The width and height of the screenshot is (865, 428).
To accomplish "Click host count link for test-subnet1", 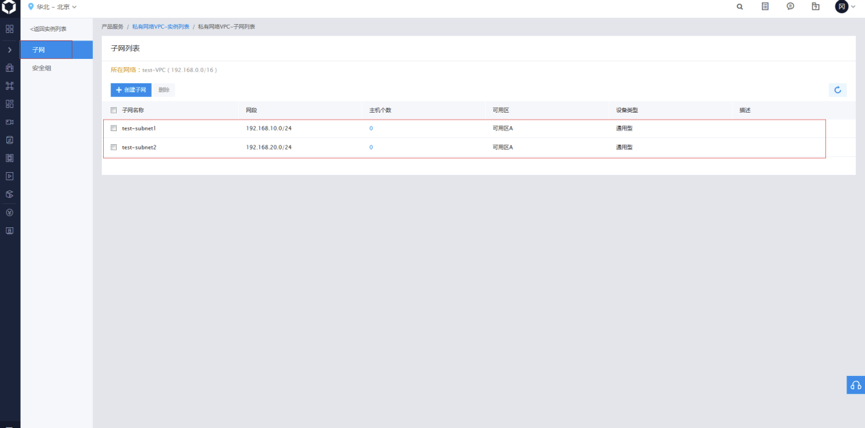I will pos(371,128).
